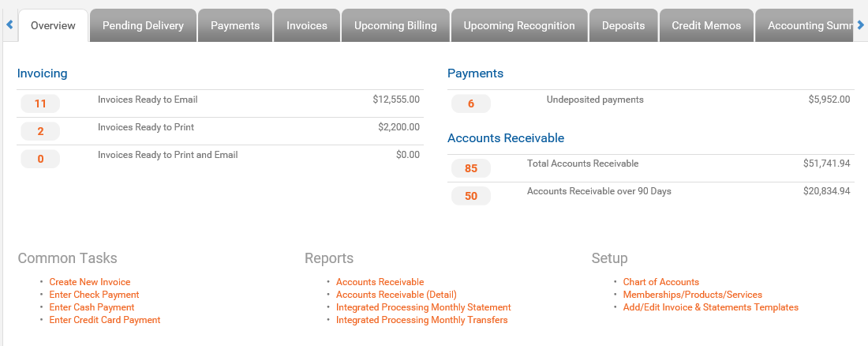Open the Upcoming Recognition tab
The width and height of the screenshot is (868, 346).
point(519,25)
